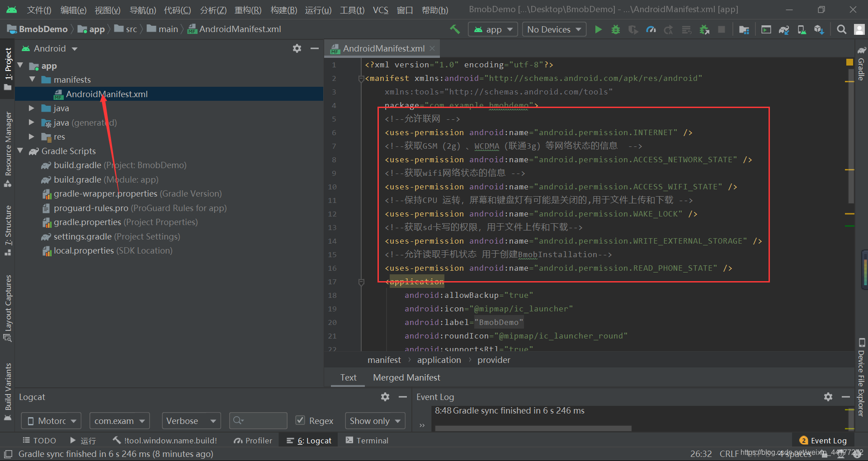The image size is (868, 461).
Task: Switch to Merged Manifest tab
Action: [x=406, y=377]
